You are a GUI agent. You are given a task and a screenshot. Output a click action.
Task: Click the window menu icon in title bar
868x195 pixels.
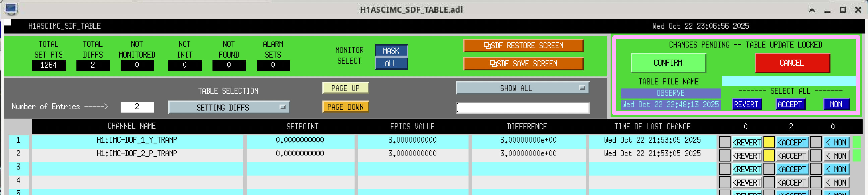(11, 9)
